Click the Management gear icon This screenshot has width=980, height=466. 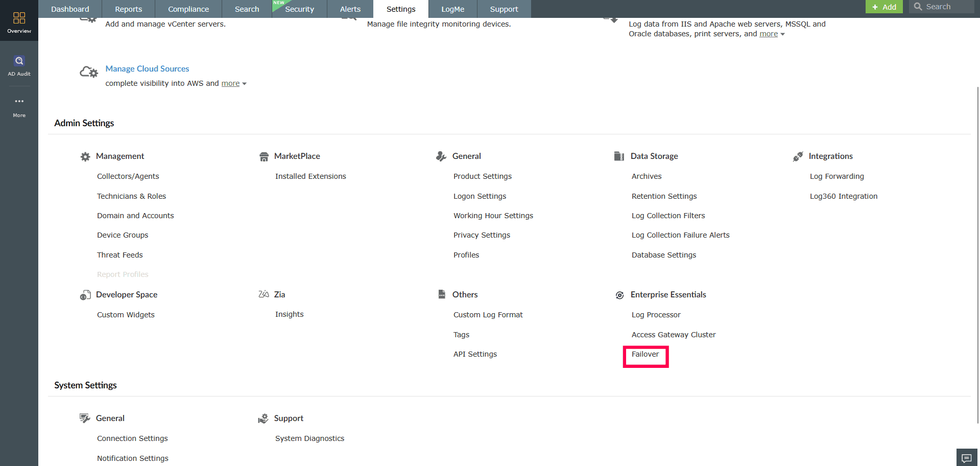click(85, 157)
